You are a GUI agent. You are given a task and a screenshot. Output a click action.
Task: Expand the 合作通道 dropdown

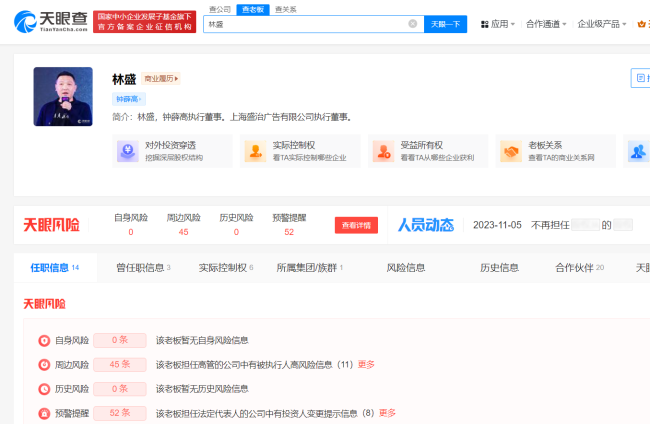[546, 24]
